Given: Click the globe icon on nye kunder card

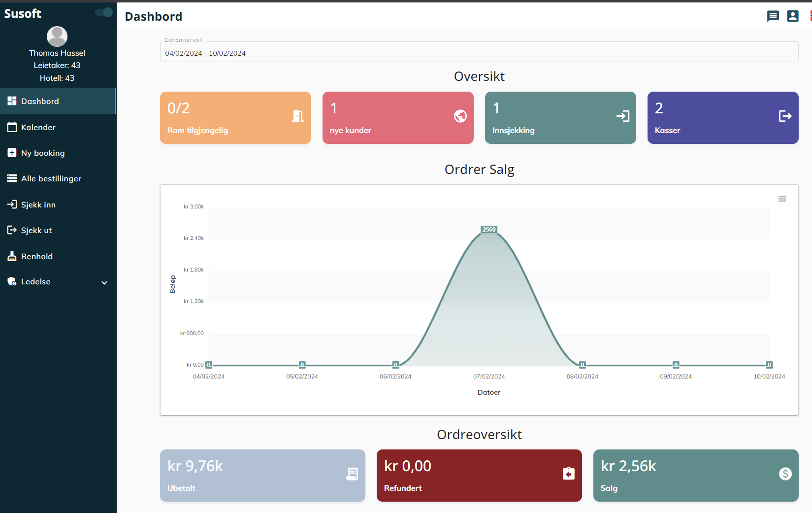Looking at the screenshot, I should click(460, 116).
